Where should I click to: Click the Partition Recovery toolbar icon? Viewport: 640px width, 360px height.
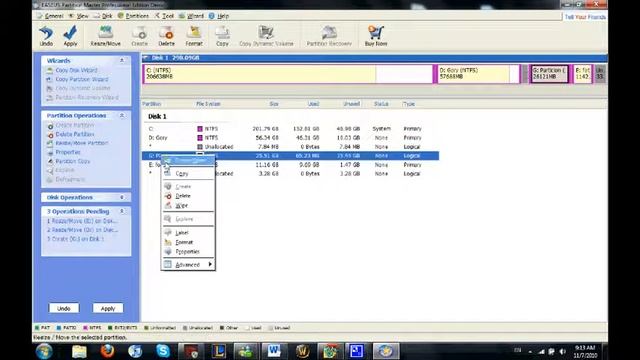[x=329, y=36]
